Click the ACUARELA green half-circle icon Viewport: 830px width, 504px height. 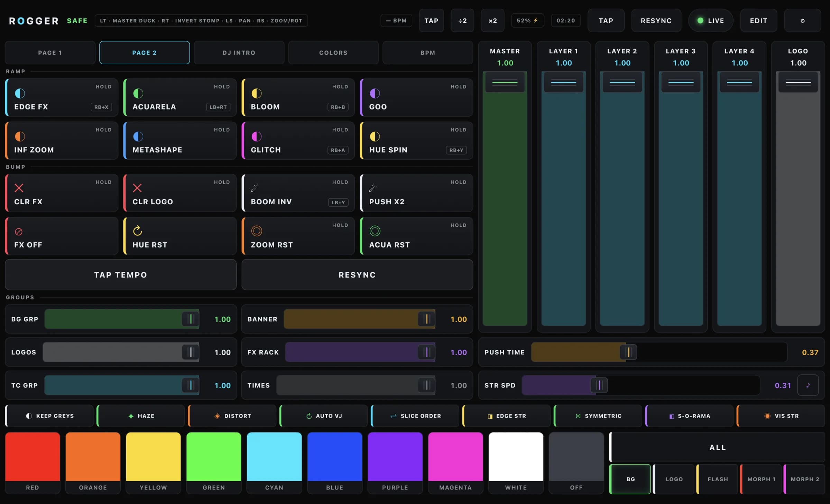138,93
